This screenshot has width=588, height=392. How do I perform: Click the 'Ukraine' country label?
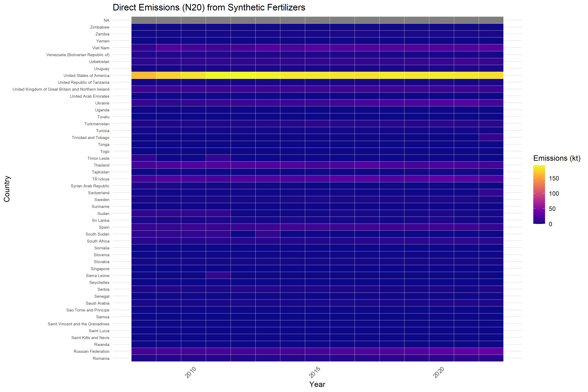pos(102,103)
